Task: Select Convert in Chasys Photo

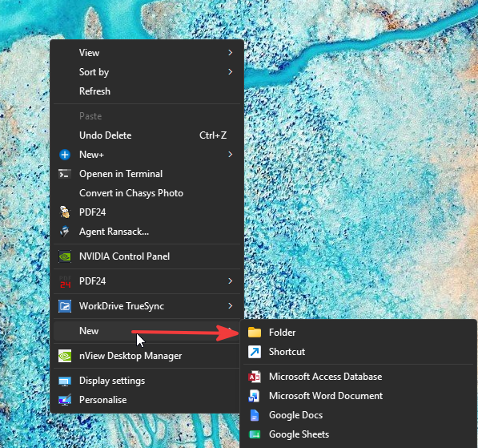Action: click(x=147, y=193)
